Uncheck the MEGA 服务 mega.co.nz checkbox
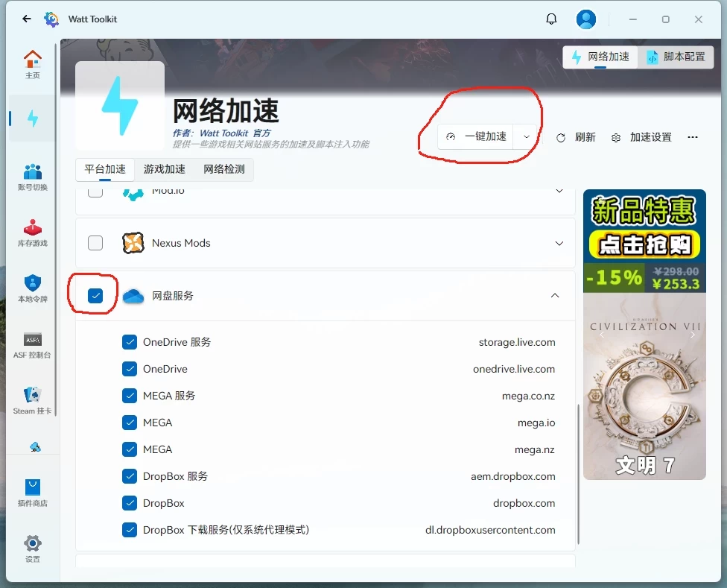 pyautogui.click(x=130, y=396)
